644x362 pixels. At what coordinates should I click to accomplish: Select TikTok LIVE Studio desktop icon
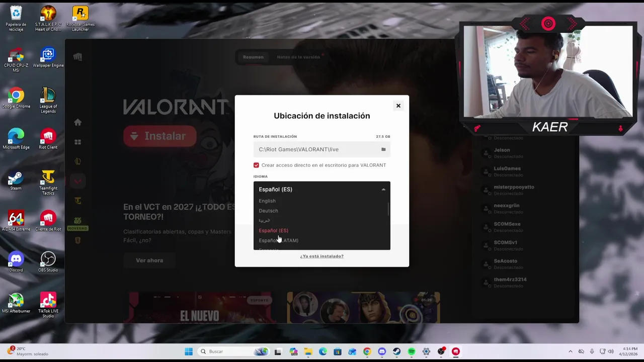pos(48,305)
